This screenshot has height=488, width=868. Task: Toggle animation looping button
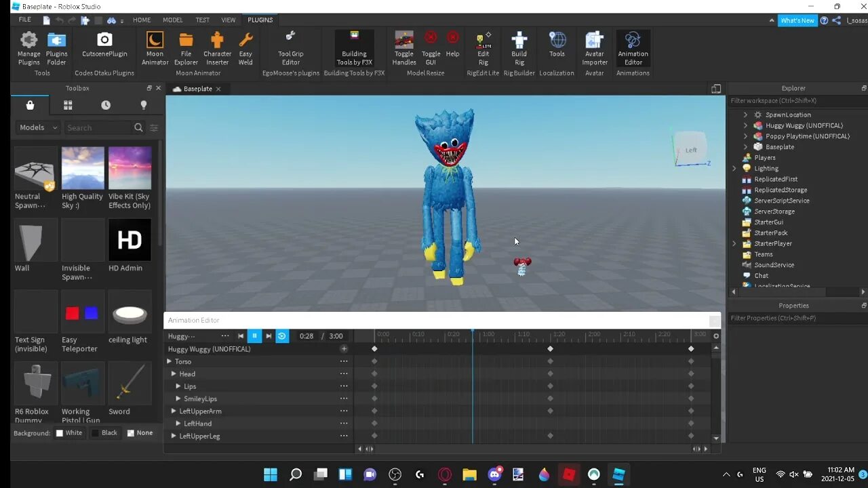click(x=282, y=335)
